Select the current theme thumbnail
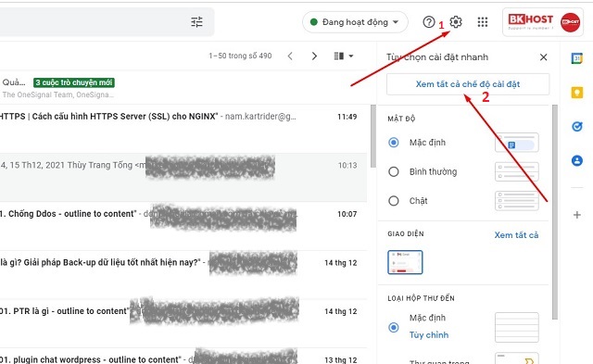The width and height of the screenshot is (593, 364). (405, 262)
